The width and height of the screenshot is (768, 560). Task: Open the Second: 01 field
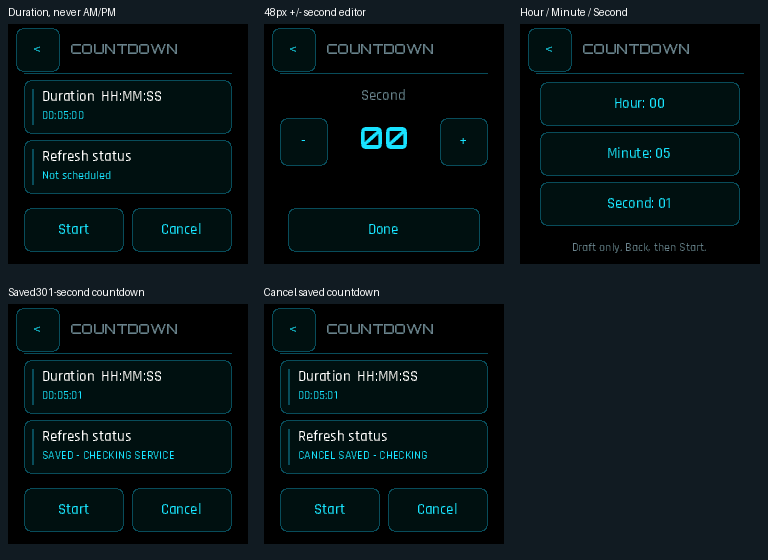coord(640,204)
